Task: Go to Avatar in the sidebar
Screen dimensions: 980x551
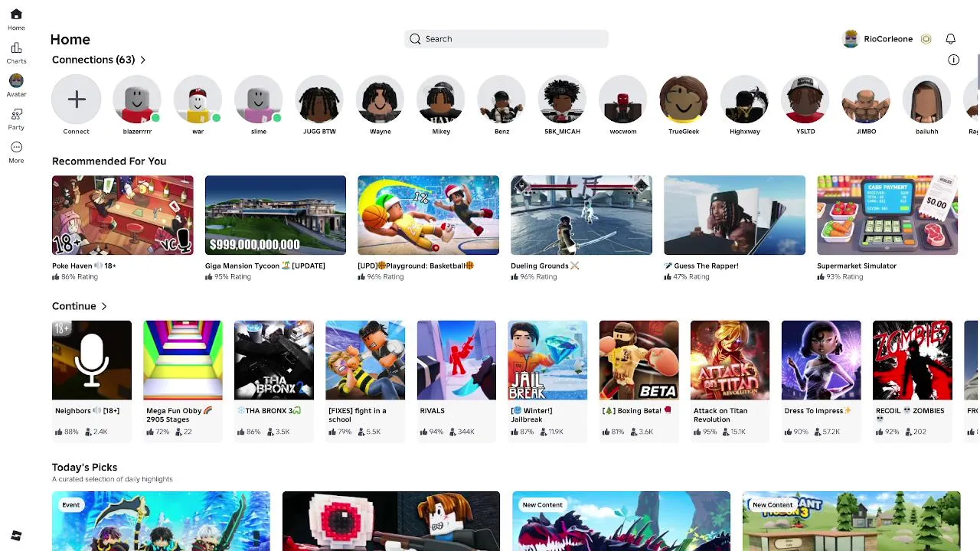Action: pos(16,86)
